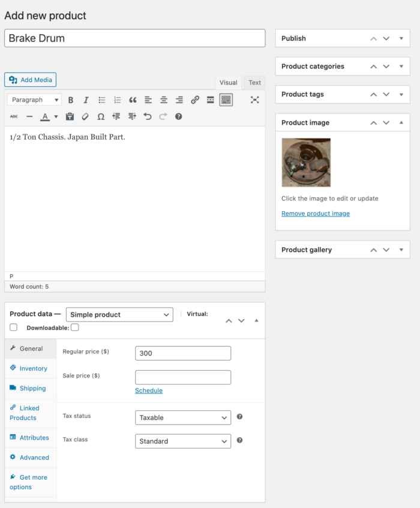Image resolution: width=420 pixels, height=508 pixels.
Task: Switch to the Text editor tab
Action: (255, 83)
